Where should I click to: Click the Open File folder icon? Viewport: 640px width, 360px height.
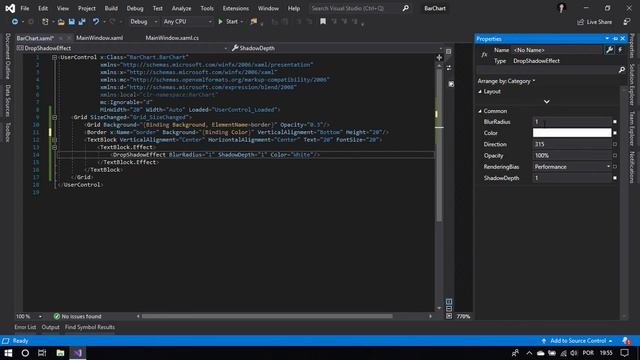(61, 22)
